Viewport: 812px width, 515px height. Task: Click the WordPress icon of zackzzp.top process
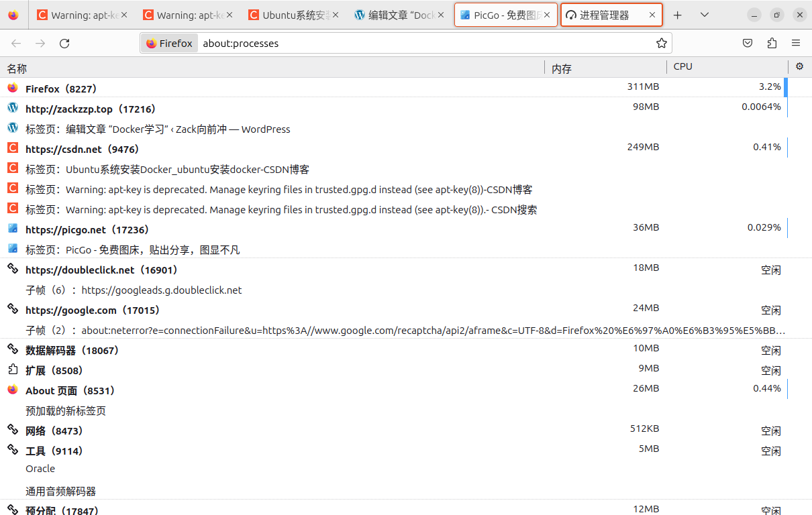[x=12, y=107]
